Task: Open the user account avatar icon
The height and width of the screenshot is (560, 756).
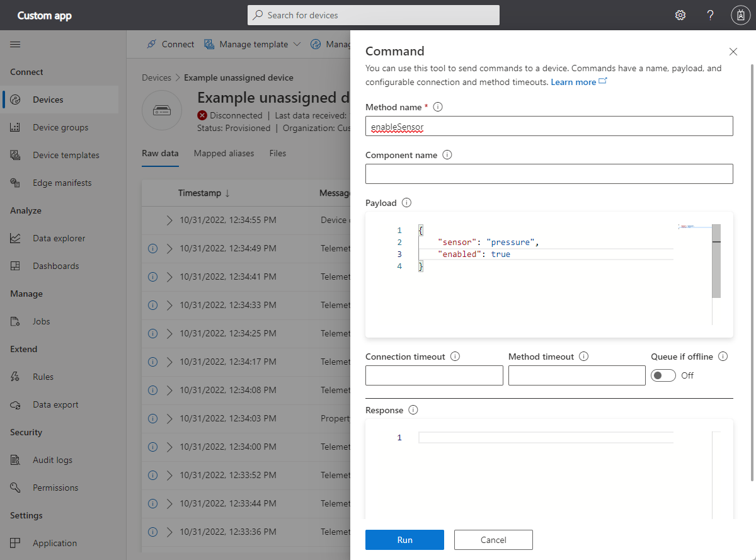Action: pos(740,15)
